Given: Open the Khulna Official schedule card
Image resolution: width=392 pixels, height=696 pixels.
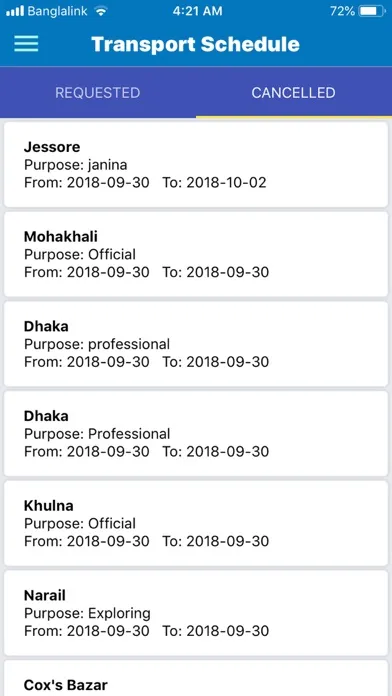Looking at the screenshot, I should click(x=196, y=523).
